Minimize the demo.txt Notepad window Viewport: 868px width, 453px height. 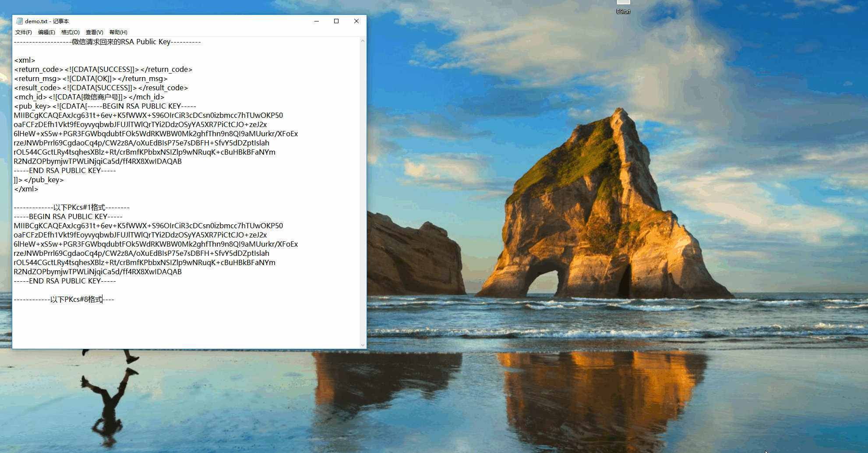coord(317,21)
